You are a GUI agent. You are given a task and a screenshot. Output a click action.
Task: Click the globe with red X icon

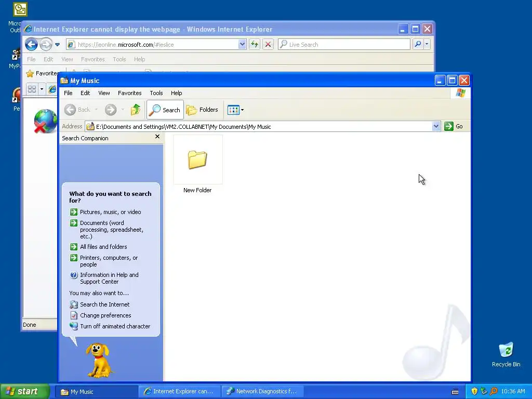pyautogui.click(x=45, y=121)
